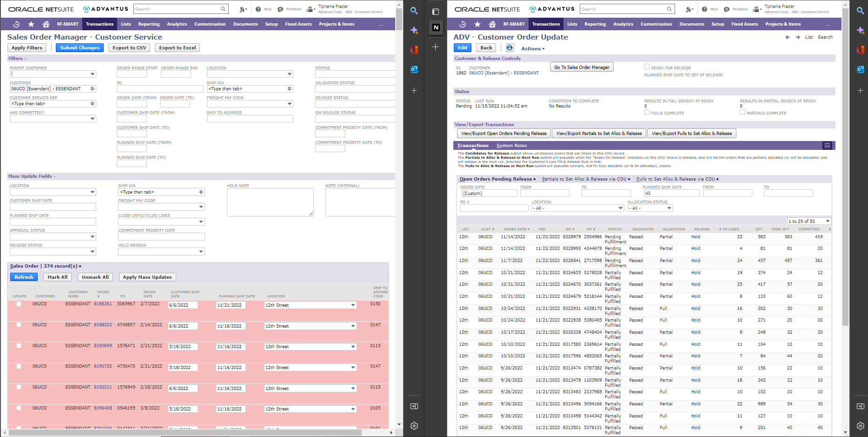Check Fulls Complete checkbox
Screen dimensions: 868x437
pos(647,112)
